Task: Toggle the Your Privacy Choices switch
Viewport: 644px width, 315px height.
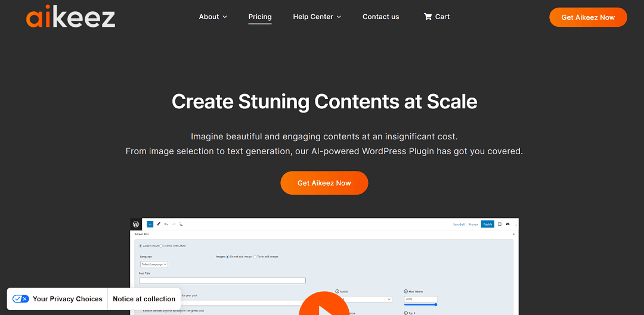Action: click(20, 299)
